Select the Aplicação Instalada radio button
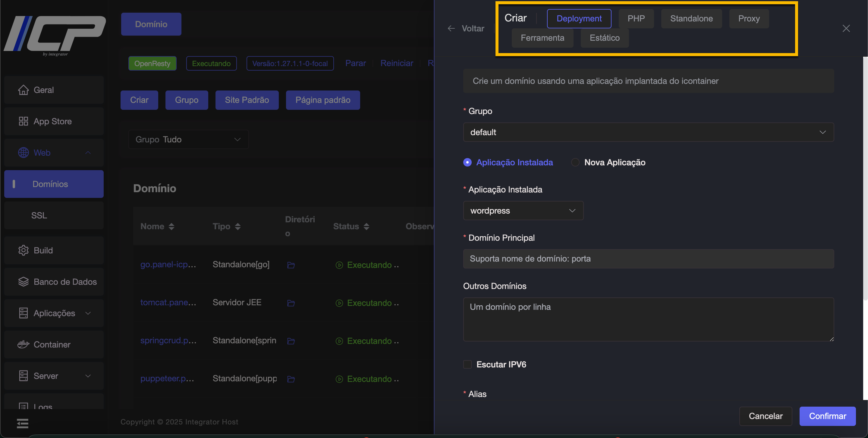 (467, 163)
